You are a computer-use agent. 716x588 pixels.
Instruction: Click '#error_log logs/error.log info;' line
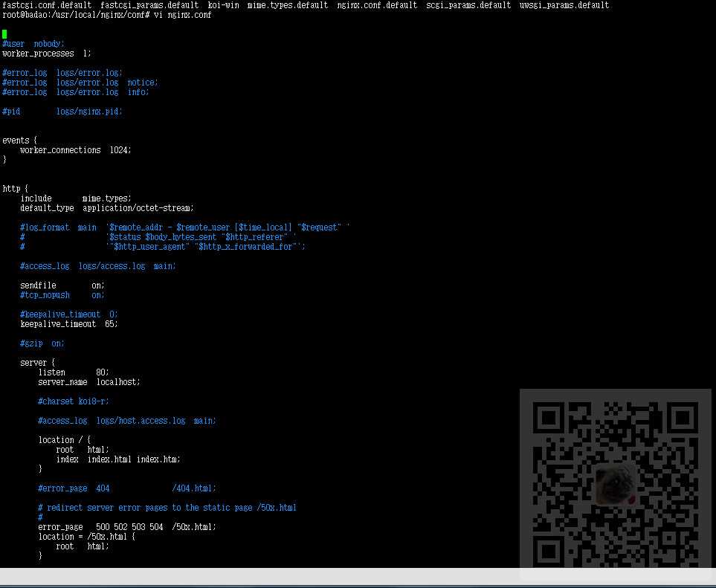coord(76,92)
